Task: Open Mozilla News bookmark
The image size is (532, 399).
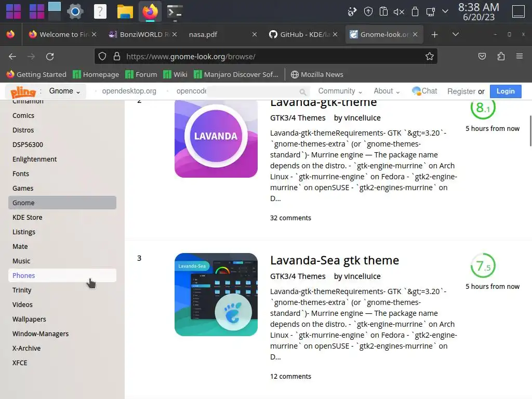Action: point(317,74)
